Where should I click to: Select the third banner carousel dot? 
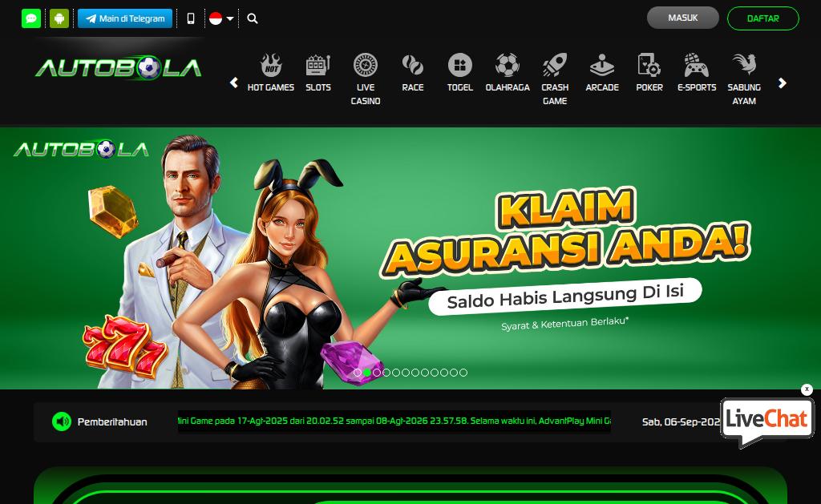377,373
